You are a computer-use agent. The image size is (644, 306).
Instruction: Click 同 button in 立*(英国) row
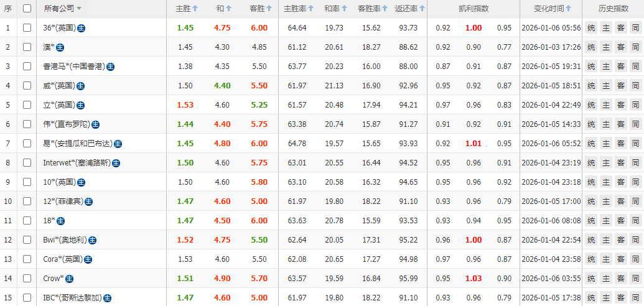tap(635, 105)
